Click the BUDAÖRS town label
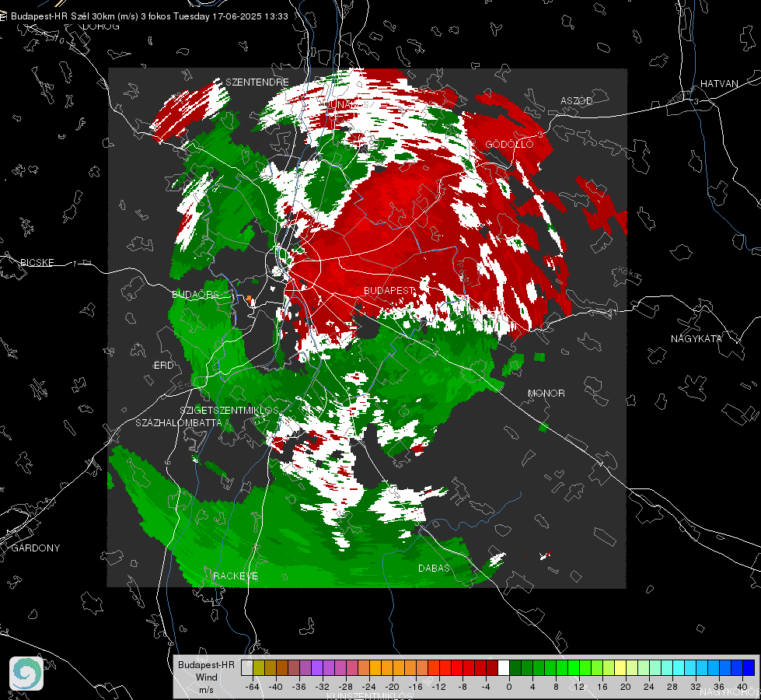 click(x=196, y=295)
